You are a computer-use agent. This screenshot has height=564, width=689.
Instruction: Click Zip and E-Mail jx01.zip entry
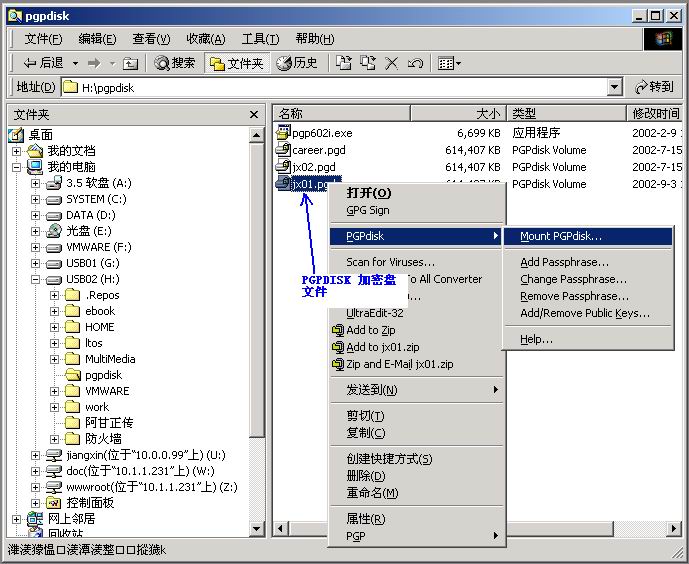pos(416,364)
